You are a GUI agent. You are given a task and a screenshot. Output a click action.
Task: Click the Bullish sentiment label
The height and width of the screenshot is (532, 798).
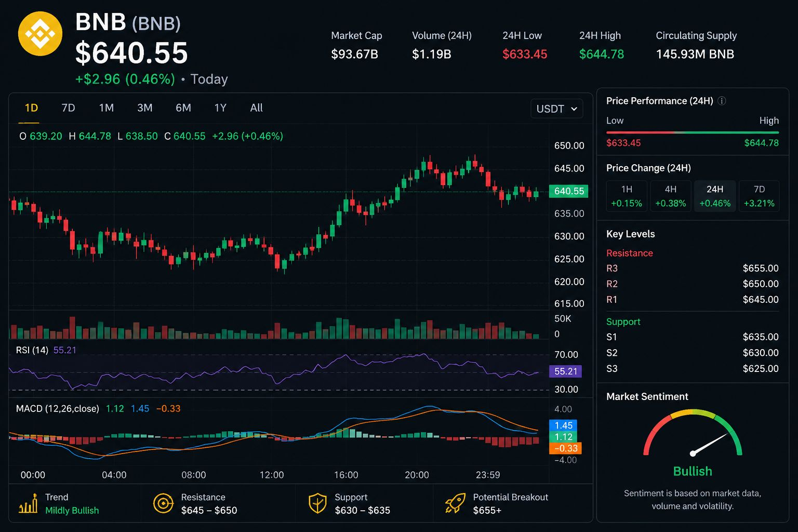(x=693, y=471)
